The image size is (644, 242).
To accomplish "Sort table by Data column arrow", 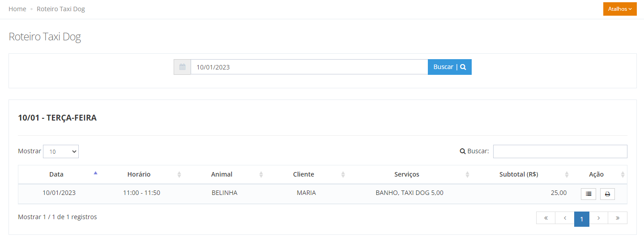I will (95, 173).
